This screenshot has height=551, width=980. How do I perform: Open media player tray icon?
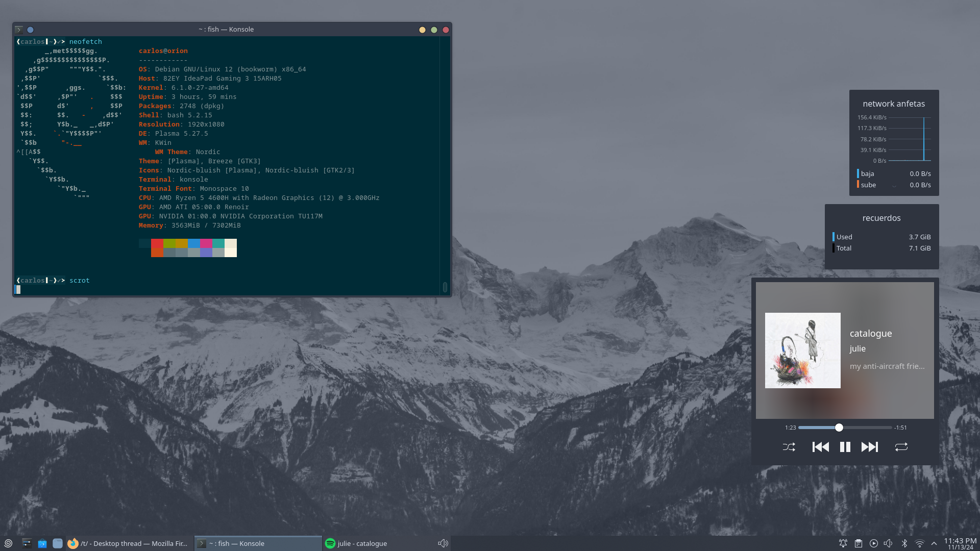pos(874,543)
